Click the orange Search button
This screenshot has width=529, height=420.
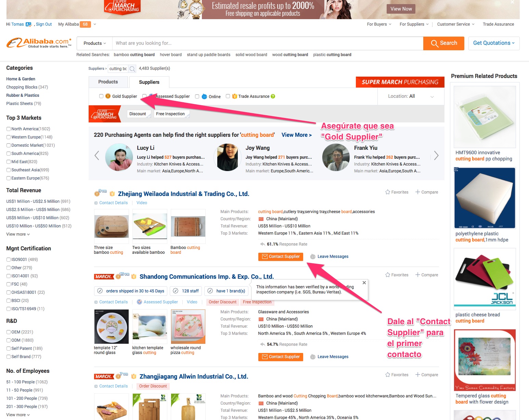click(x=444, y=43)
